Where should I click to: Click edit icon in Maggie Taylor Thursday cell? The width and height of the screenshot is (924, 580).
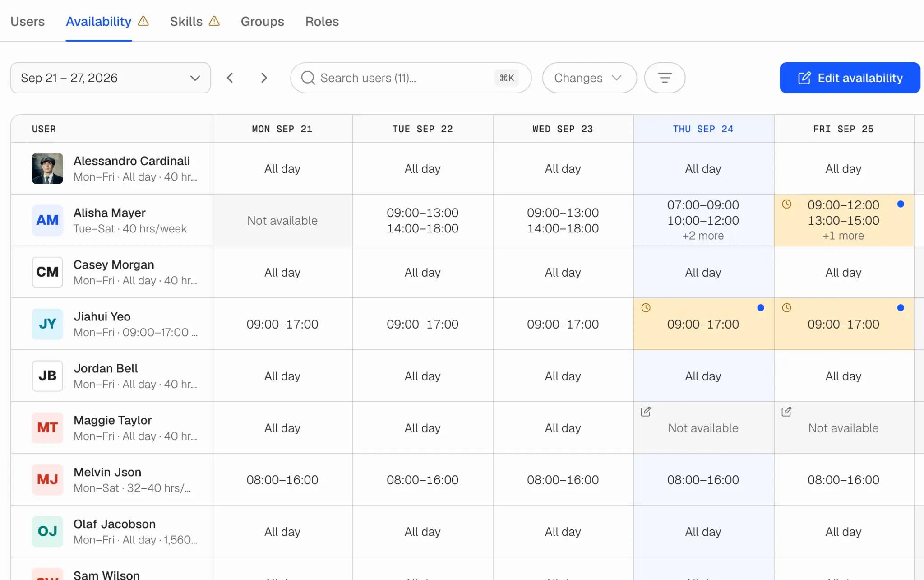coord(646,412)
